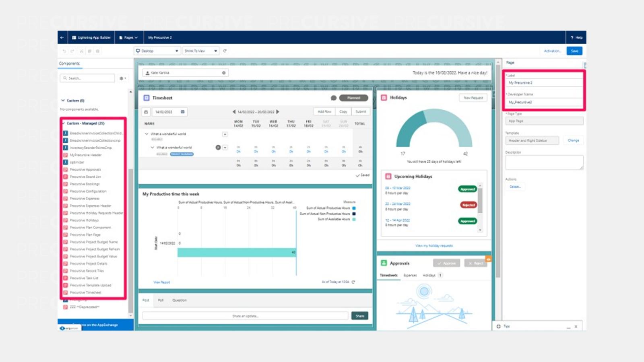Open the Timesheets approvals tab
Screen dimensions: 644x362
[389, 276]
